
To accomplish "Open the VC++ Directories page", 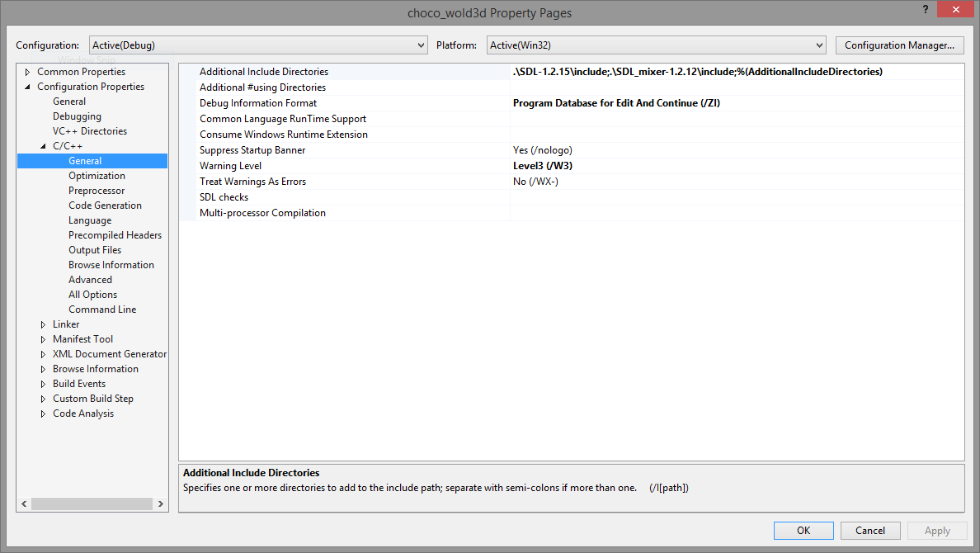I will [90, 131].
